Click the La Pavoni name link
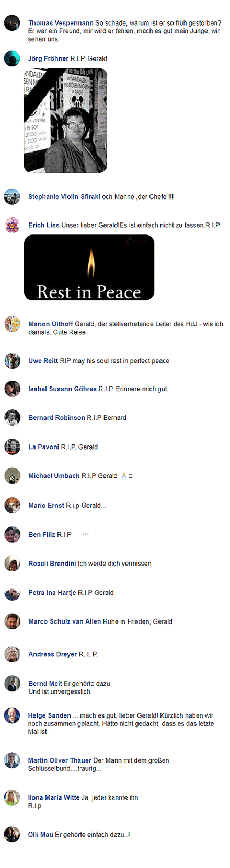Screen dimensions: 230x868 [x=44, y=447]
